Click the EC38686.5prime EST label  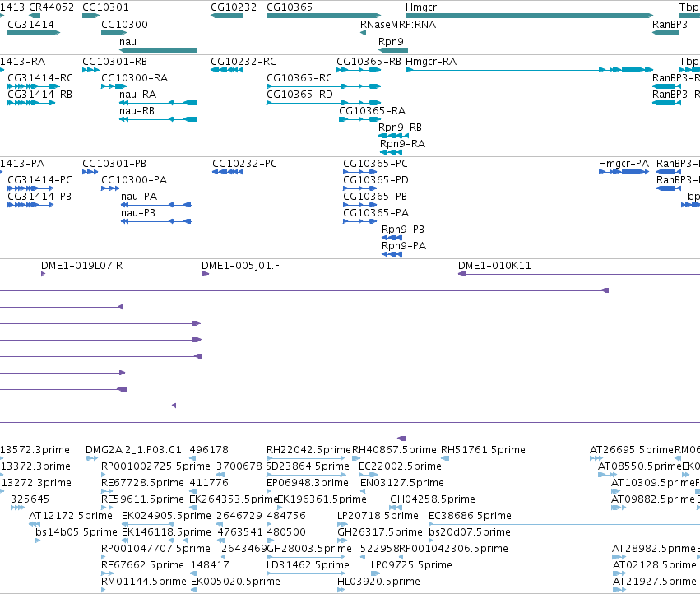470,516
